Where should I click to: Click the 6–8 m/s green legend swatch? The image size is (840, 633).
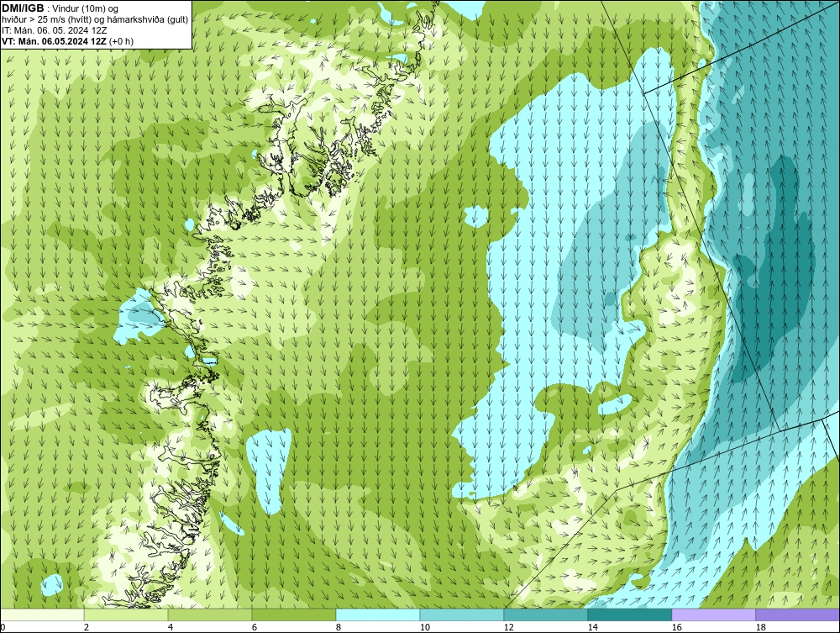[294, 615]
